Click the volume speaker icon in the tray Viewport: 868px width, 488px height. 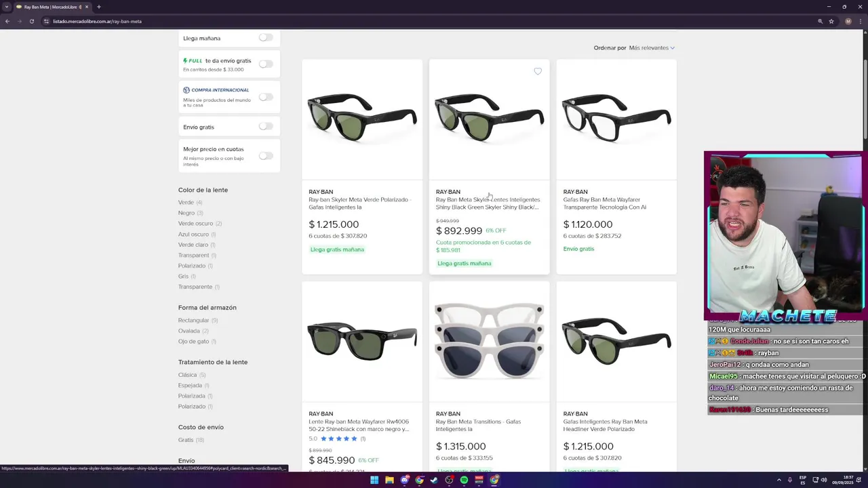click(825, 480)
